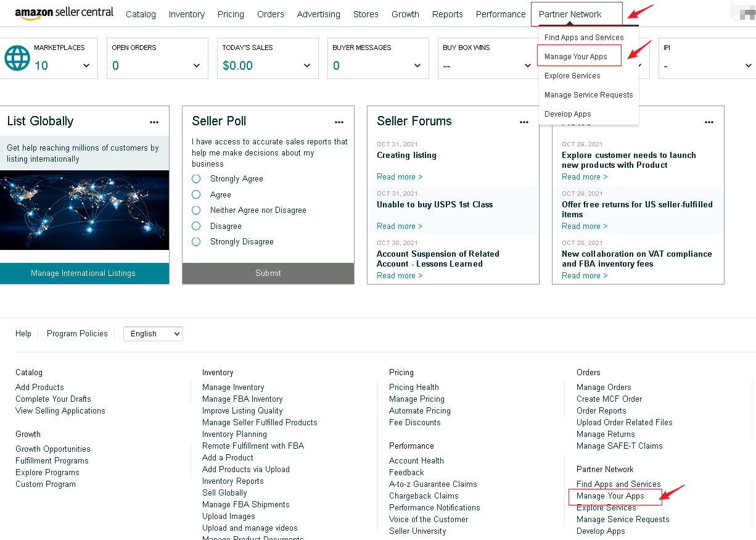Open Explore customer needs news article

[629, 160]
